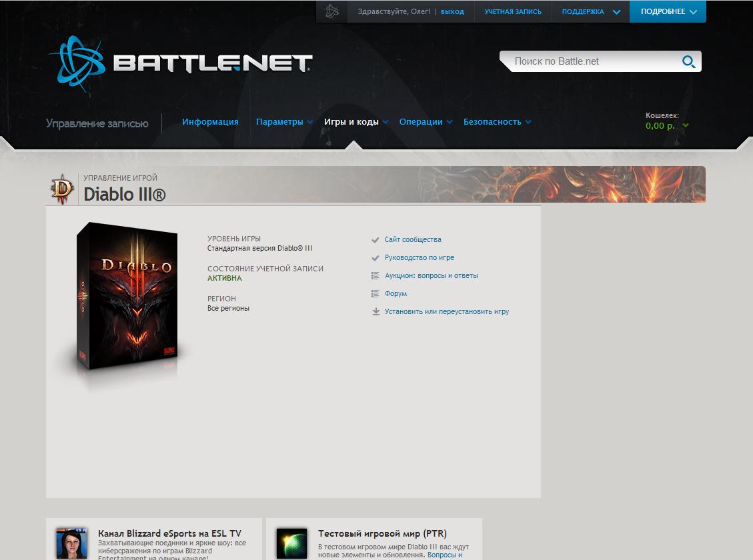Screen dimensions: 753x560
Task: Click the Все регионы region value
Action: [x=228, y=308]
